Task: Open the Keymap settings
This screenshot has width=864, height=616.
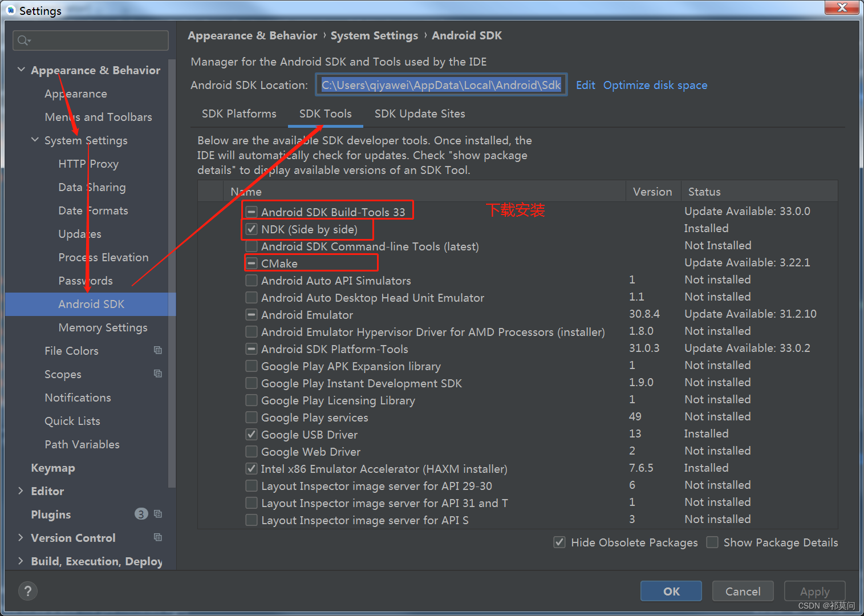Action: coord(53,468)
